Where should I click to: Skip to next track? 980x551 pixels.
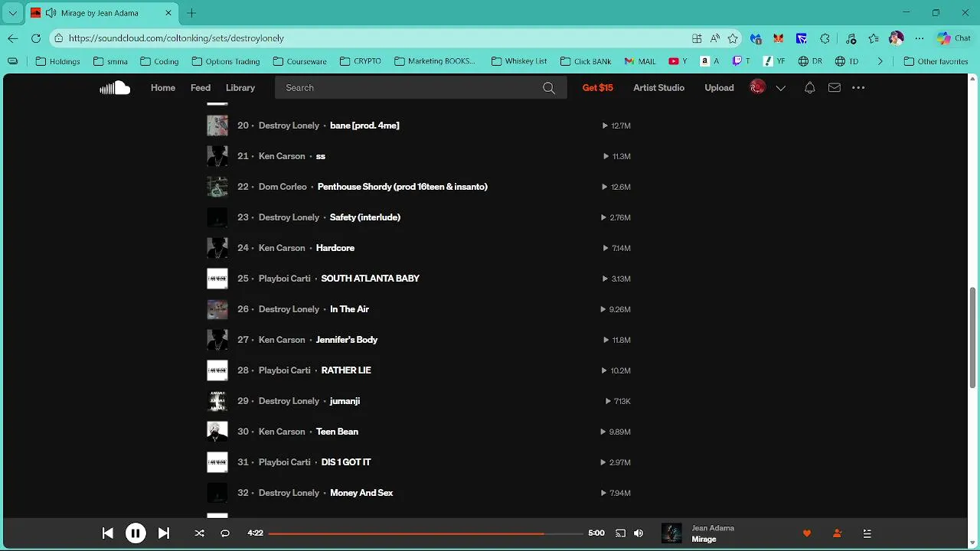pyautogui.click(x=163, y=533)
